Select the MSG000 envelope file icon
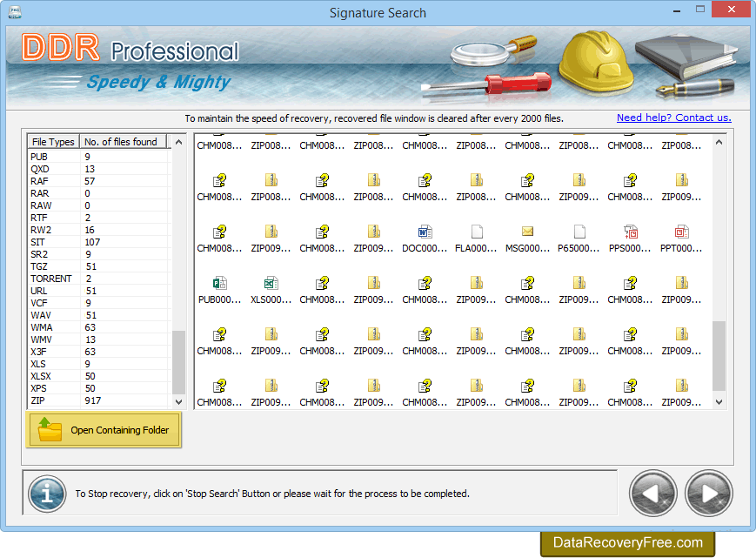The height and width of the screenshot is (558, 756). 527,232
